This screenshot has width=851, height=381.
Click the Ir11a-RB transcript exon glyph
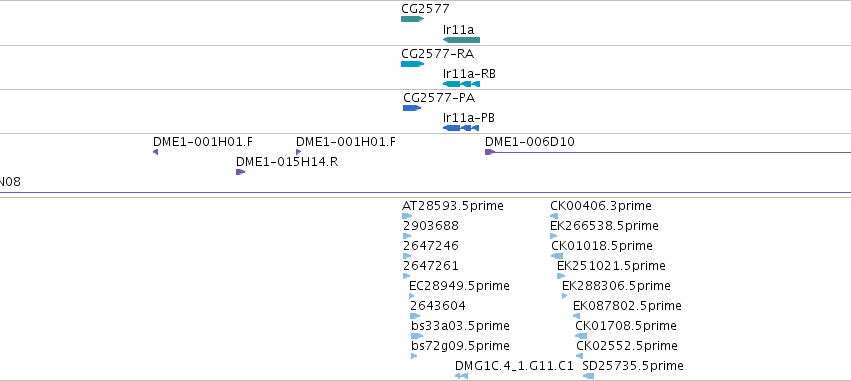click(461, 84)
